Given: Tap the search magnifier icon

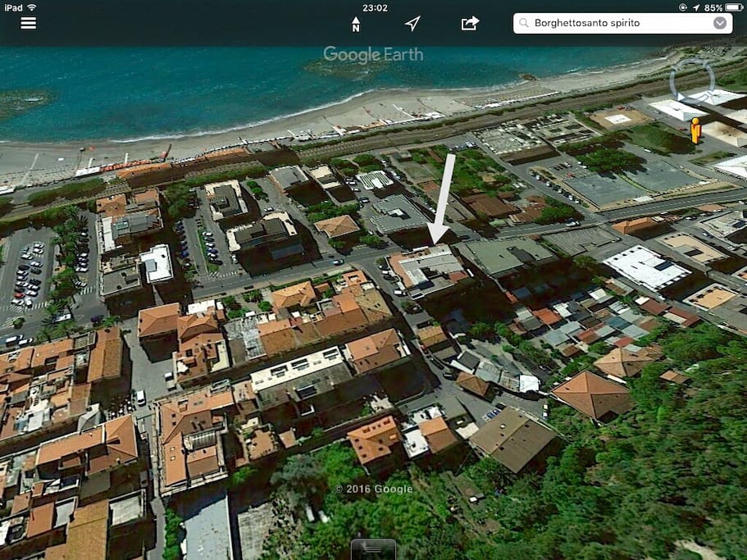Looking at the screenshot, I should point(524,23).
